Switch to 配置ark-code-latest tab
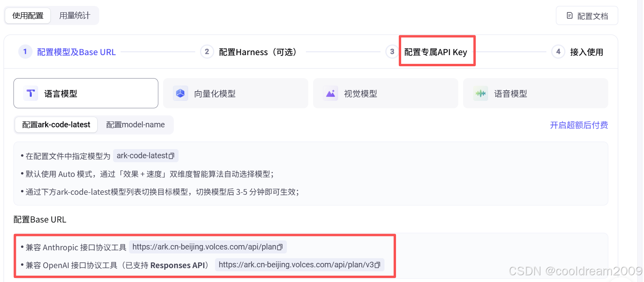Image resolution: width=644 pixels, height=282 pixels. (56, 125)
